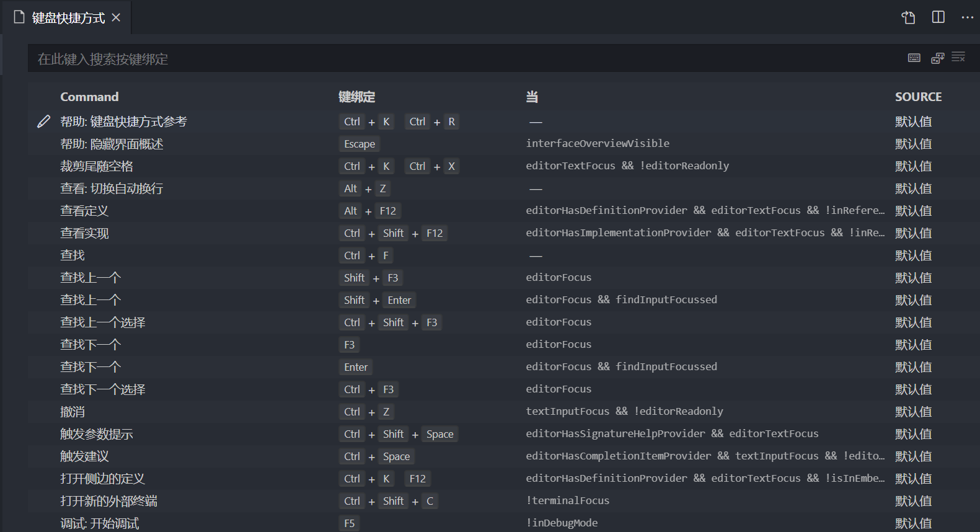Screen dimensions: 980x532
Task: Open keyboard shortcuts JSON file icon
Action: coord(908,17)
